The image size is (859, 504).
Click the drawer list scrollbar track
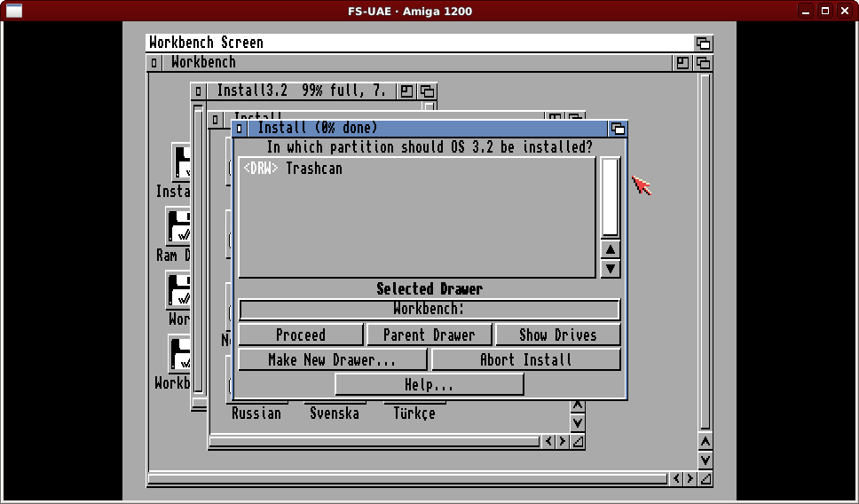click(611, 197)
